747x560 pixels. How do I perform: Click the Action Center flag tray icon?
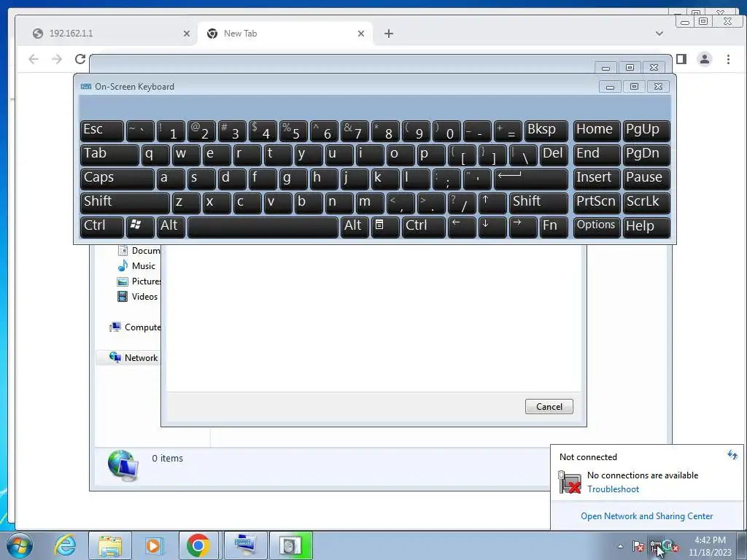(638, 546)
